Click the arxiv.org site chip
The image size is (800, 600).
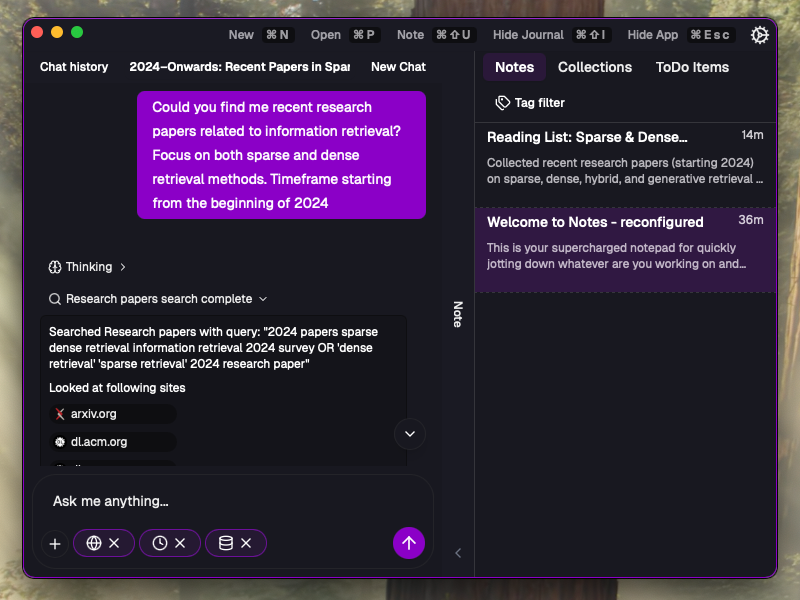[113, 414]
